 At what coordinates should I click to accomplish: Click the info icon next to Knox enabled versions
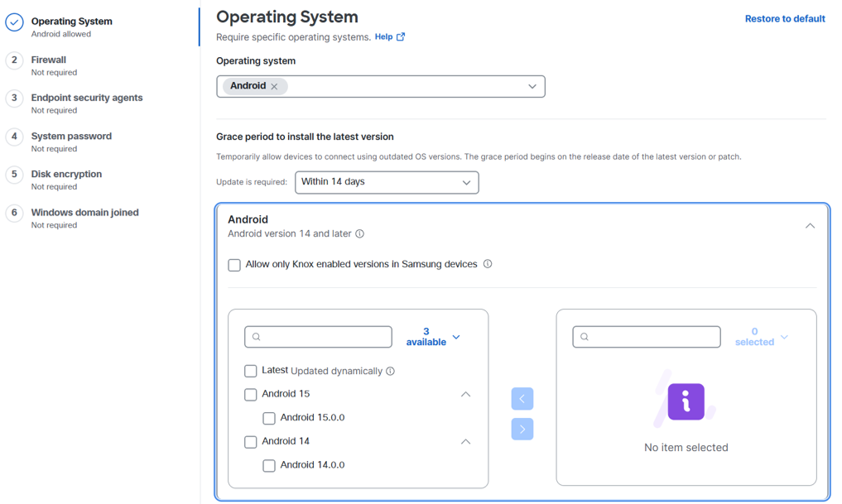pos(488,264)
